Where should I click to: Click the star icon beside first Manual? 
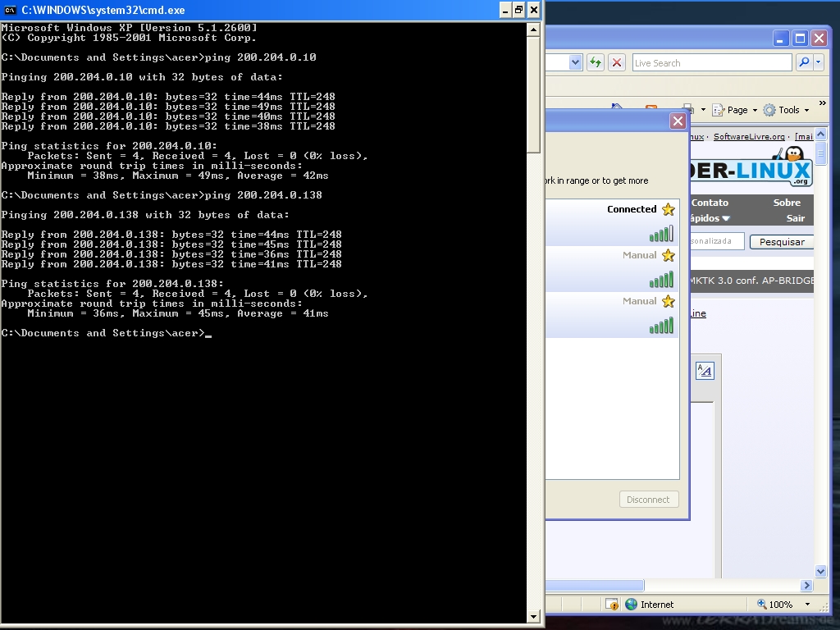[668, 256]
